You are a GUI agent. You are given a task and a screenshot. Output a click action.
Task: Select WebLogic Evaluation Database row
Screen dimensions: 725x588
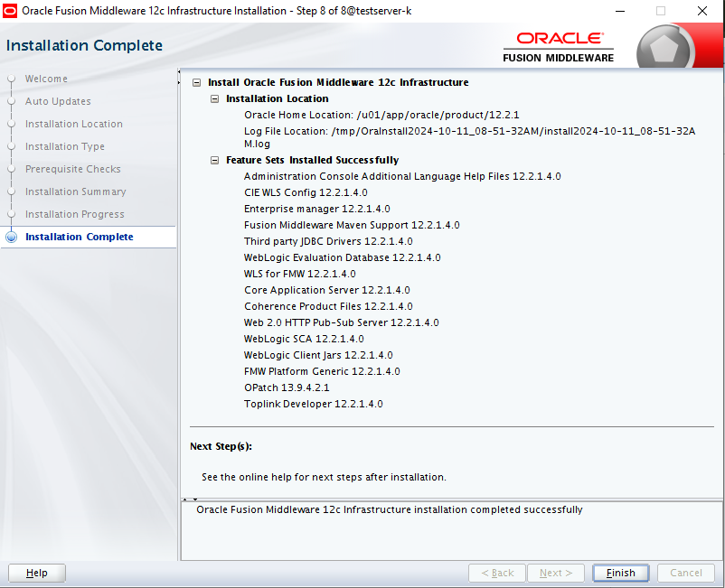(342, 257)
